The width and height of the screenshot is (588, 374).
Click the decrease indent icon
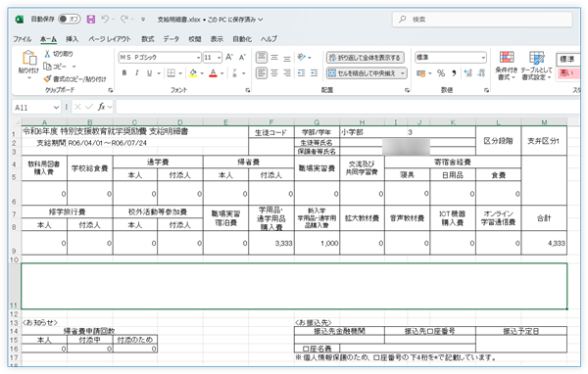click(301, 73)
